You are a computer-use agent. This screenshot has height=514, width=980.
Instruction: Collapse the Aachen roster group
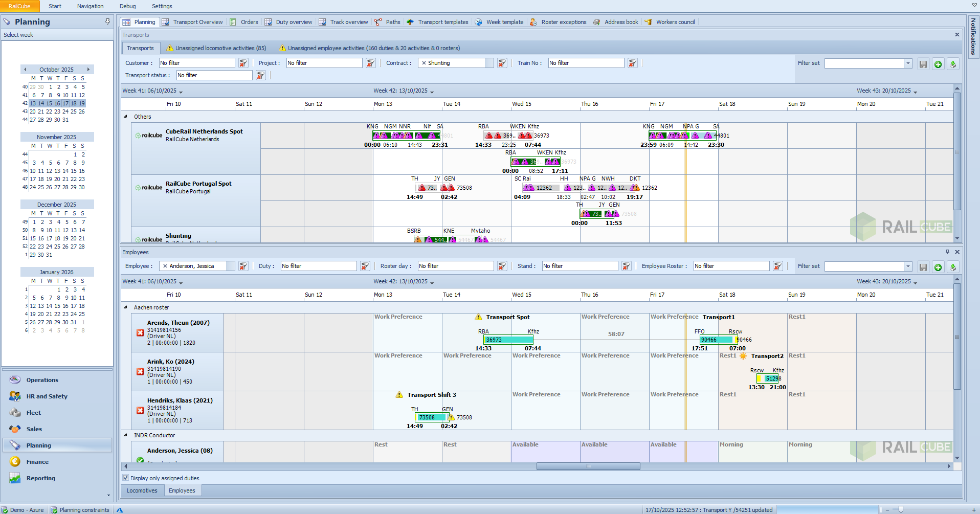tap(126, 307)
